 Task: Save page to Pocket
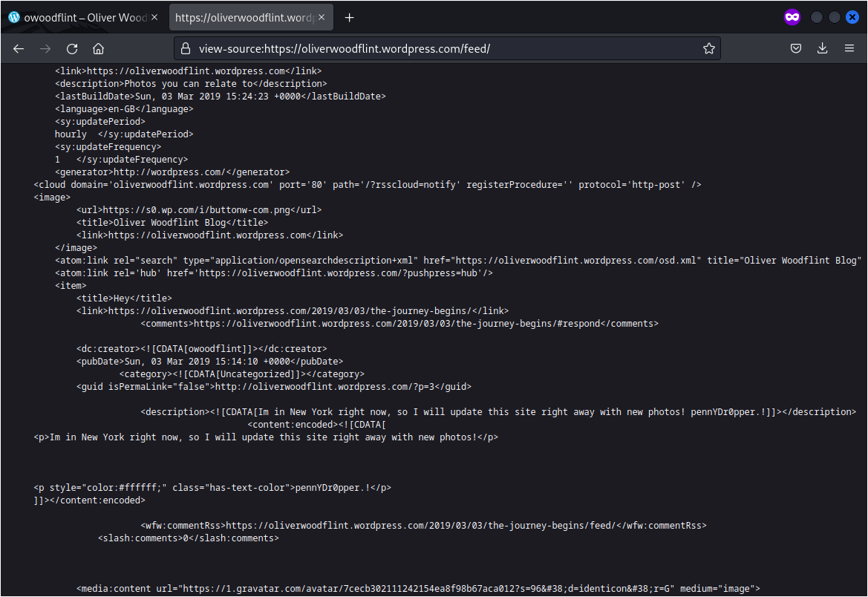(x=795, y=49)
